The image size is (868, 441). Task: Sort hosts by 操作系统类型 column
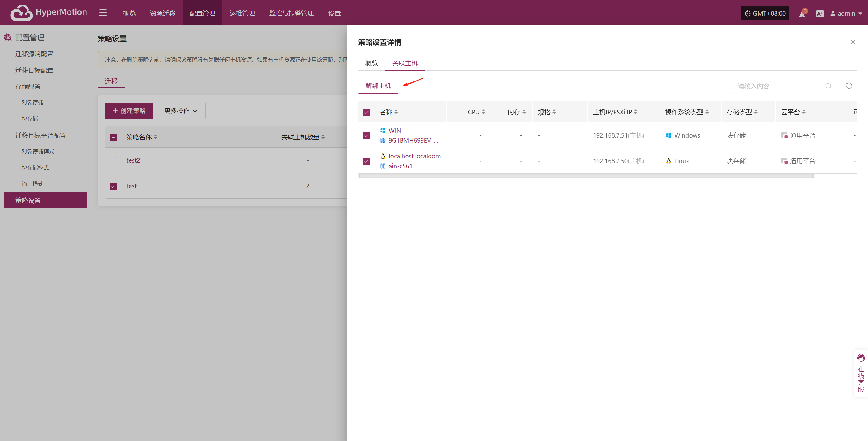pyautogui.click(x=687, y=112)
